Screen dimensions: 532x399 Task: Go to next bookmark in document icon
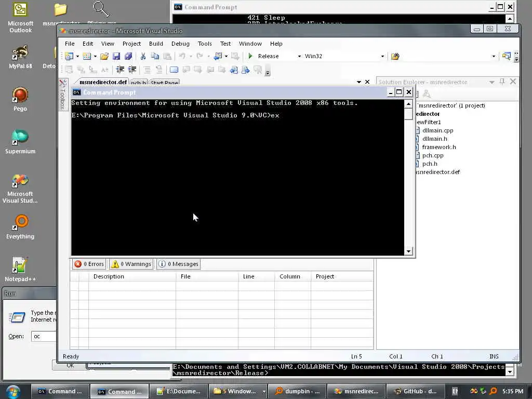click(x=246, y=70)
